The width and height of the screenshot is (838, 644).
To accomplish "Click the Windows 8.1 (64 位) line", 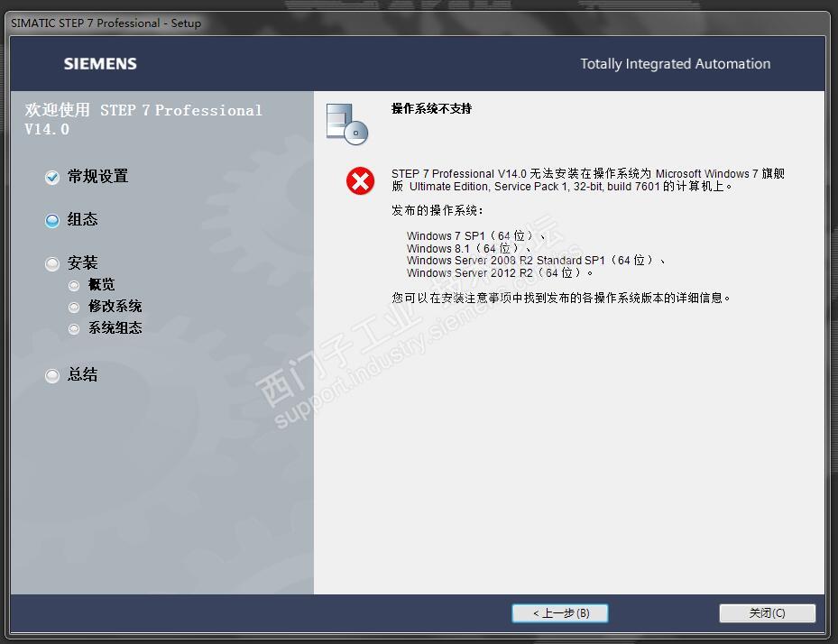I will pos(469,249).
